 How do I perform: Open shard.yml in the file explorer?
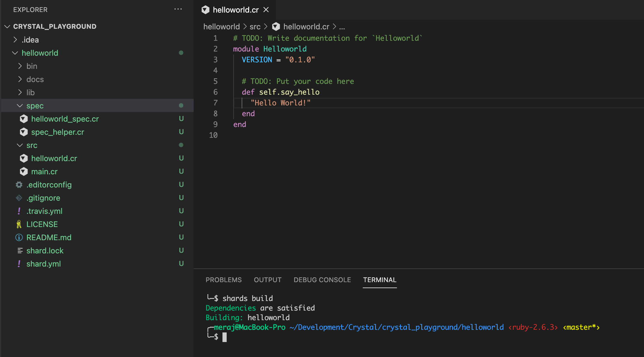[43, 264]
